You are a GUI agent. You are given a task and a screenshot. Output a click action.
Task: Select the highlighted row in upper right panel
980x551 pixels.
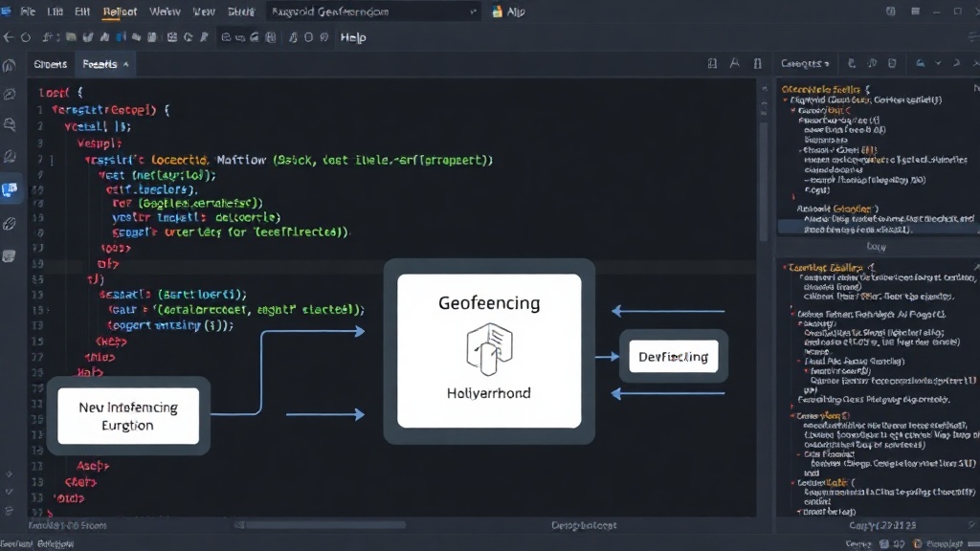[x=879, y=224]
